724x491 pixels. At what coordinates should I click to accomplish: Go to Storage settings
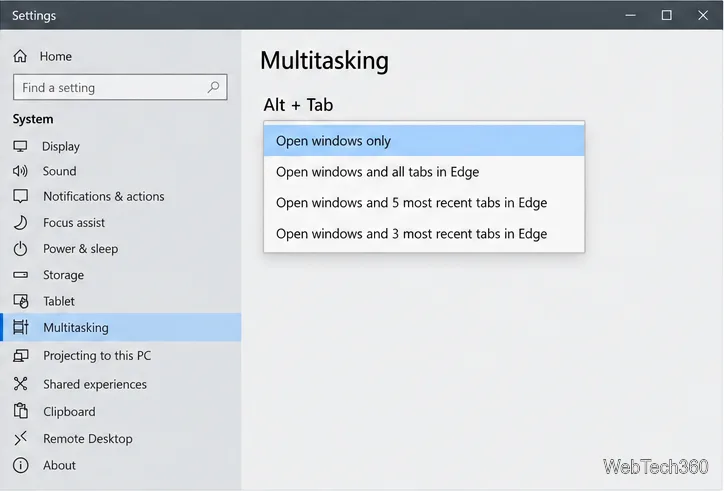121,275
